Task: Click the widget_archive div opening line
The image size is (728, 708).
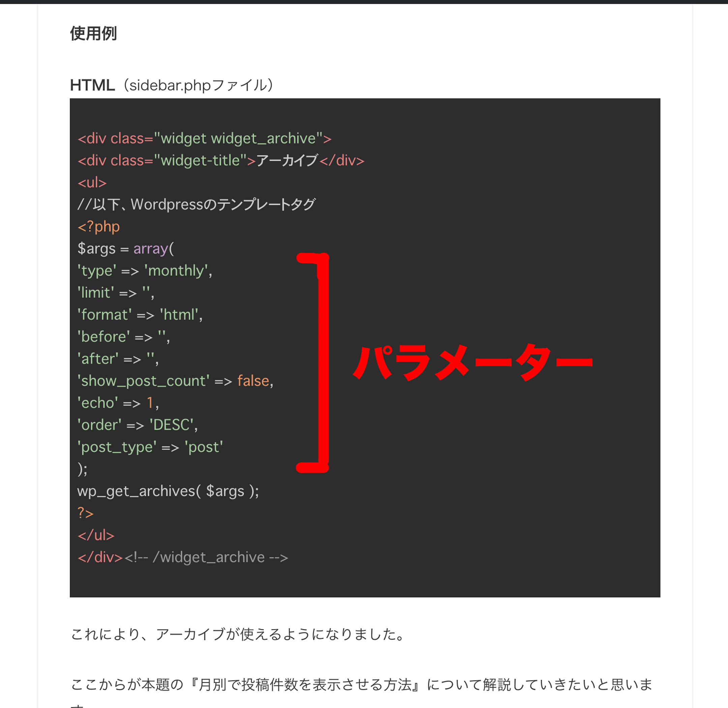Action: coord(204,138)
